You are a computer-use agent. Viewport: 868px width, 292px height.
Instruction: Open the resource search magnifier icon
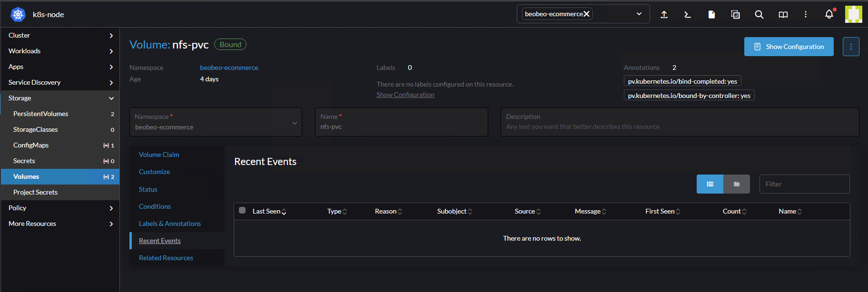click(x=759, y=15)
